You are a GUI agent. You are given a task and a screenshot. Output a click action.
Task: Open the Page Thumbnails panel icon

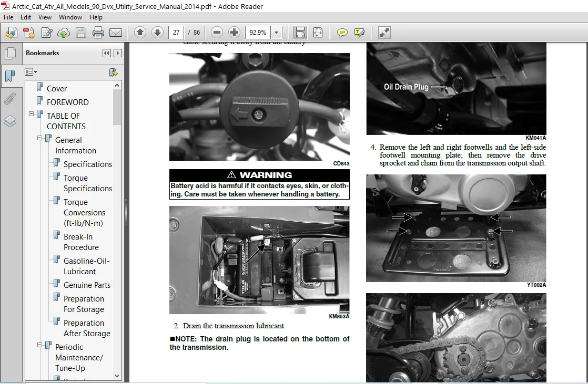(10, 54)
